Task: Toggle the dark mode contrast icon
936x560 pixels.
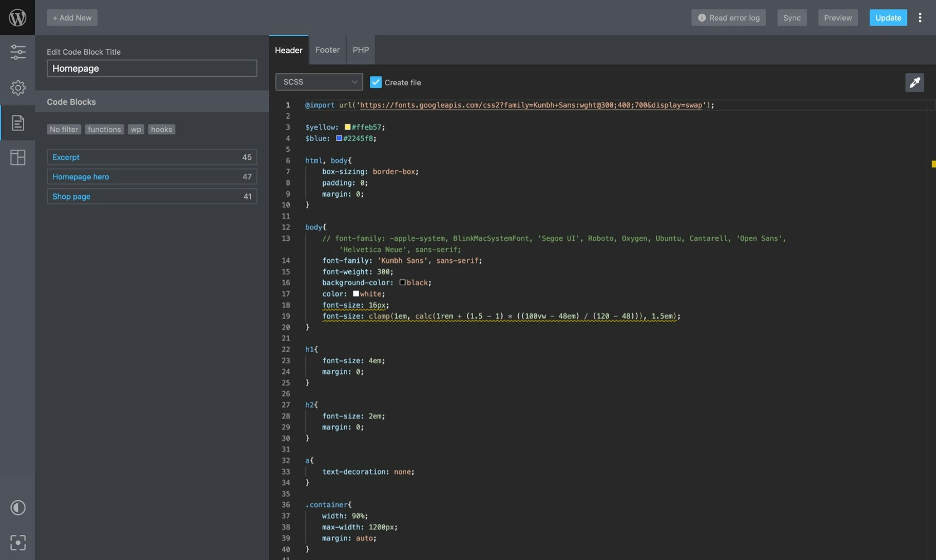Action: 17,508
